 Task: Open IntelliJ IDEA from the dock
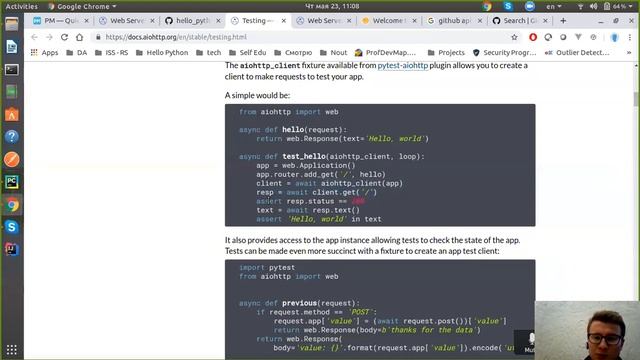click(x=12, y=249)
